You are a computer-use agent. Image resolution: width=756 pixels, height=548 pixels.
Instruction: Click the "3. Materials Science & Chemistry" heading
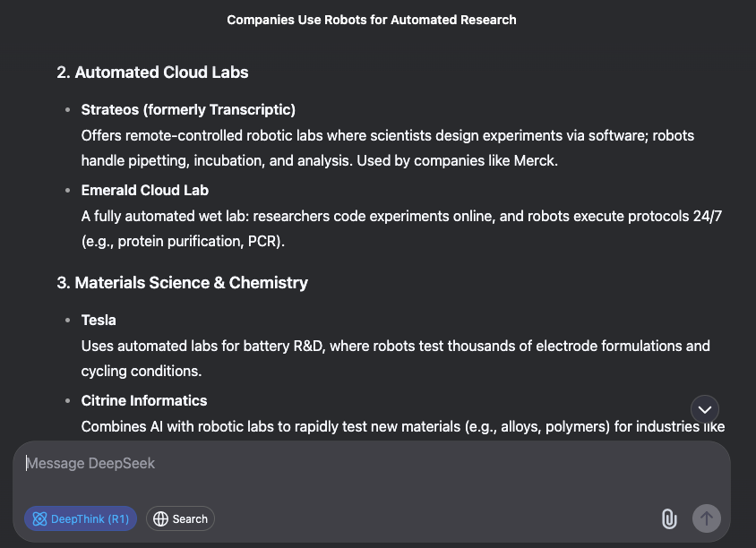[182, 283]
